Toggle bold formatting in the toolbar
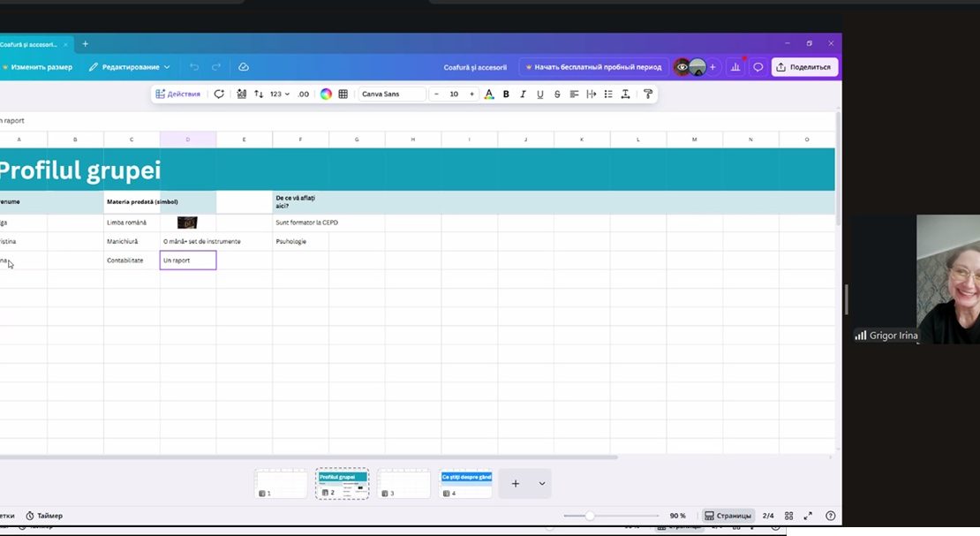980x536 pixels. pos(506,94)
